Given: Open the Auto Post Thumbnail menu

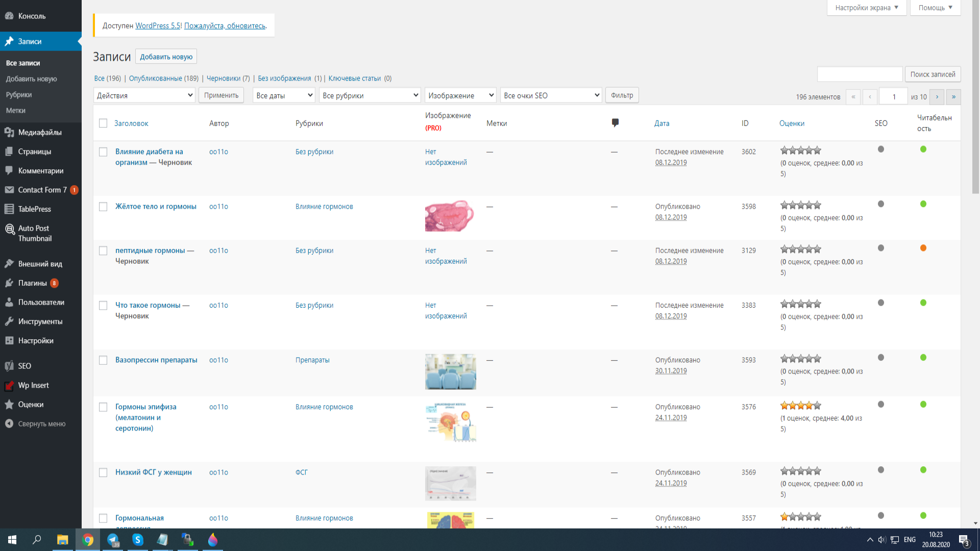Looking at the screenshot, I should click(35, 234).
